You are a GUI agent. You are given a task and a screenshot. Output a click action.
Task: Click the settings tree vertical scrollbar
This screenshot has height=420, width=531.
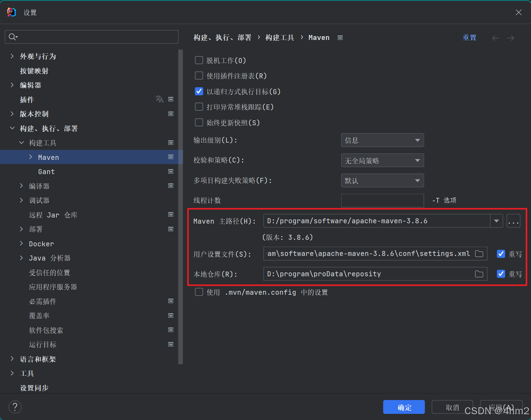click(x=181, y=207)
